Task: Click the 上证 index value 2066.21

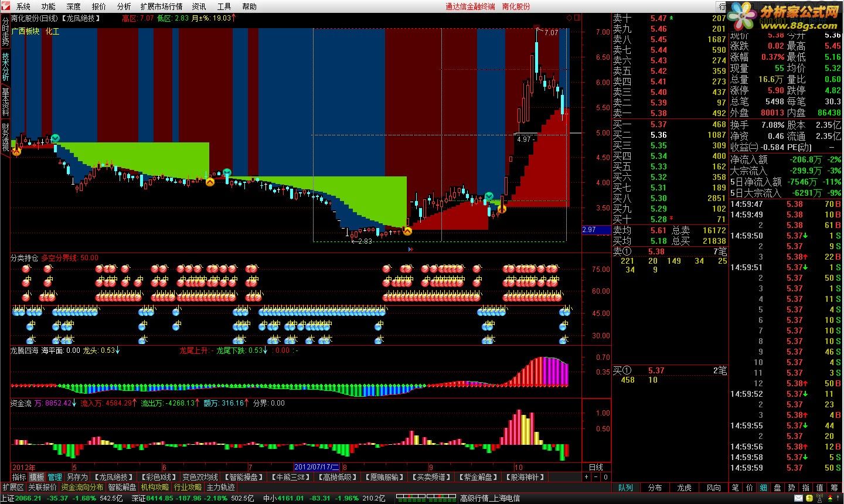Action: tap(28, 498)
